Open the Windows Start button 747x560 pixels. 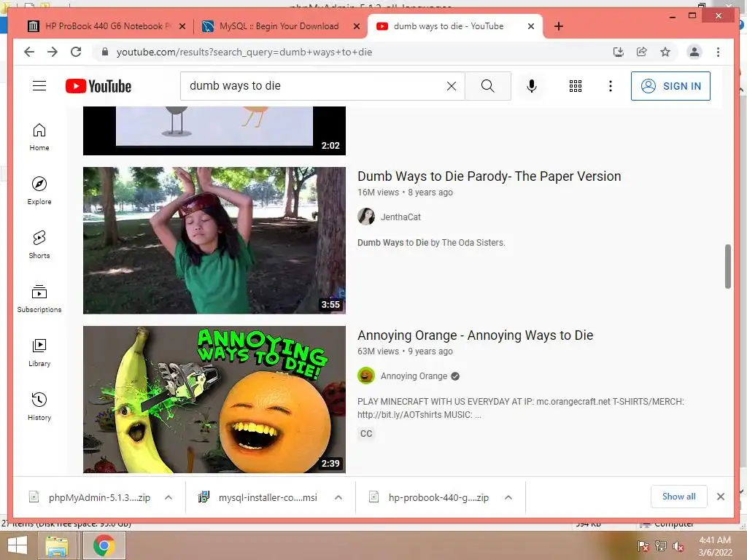[x=18, y=545]
